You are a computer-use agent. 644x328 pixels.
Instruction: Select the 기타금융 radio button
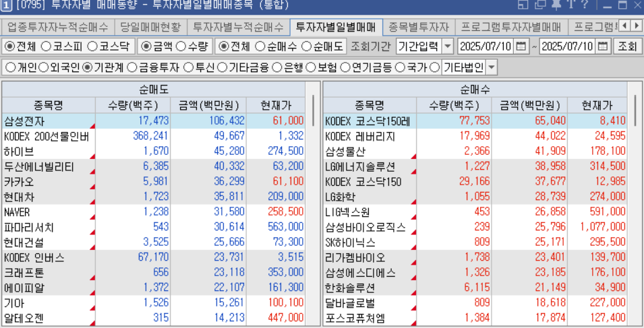(222, 67)
